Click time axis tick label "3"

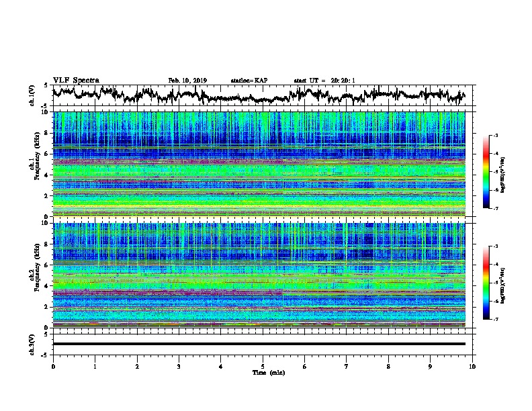tap(179, 367)
